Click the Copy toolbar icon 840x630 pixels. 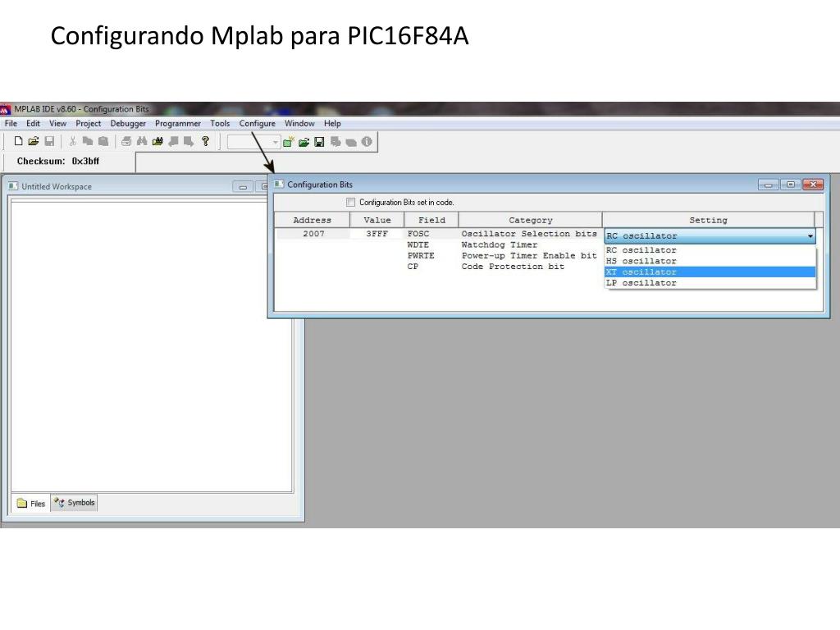click(x=88, y=141)
